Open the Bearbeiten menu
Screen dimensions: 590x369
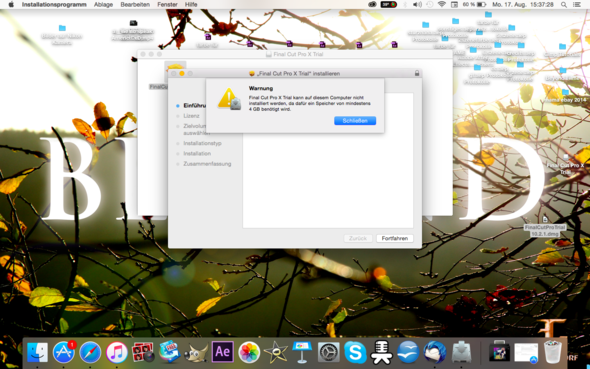pyautogui.click(x=135, y=5)
